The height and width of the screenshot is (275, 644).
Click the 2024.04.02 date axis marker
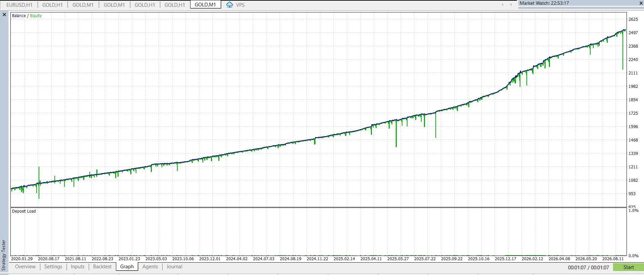237,259
